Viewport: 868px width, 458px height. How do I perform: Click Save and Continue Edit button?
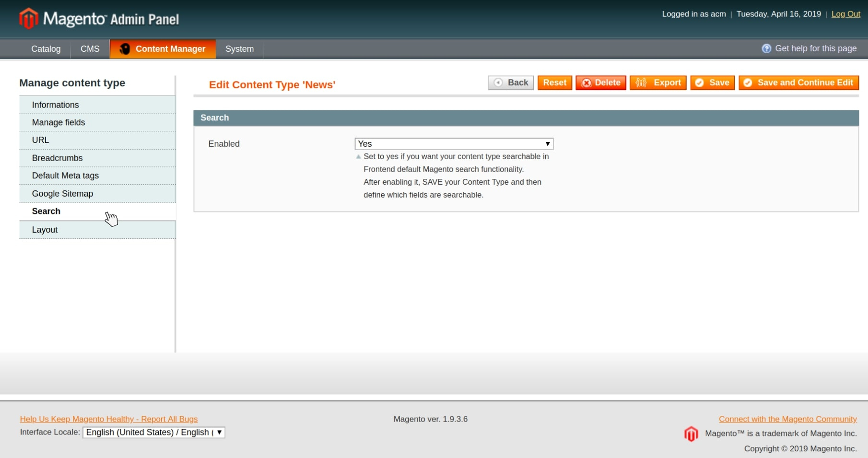coord(798,82)
